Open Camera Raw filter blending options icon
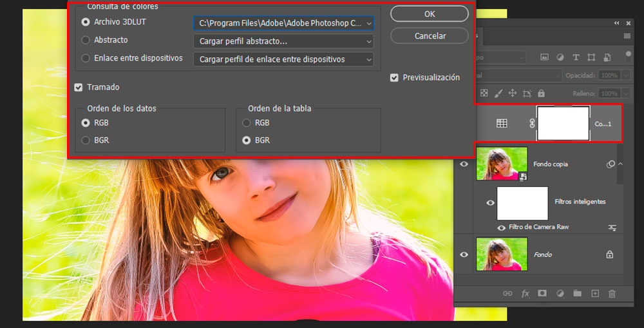Viewport: 644px width, 328px height. [612, 227]
